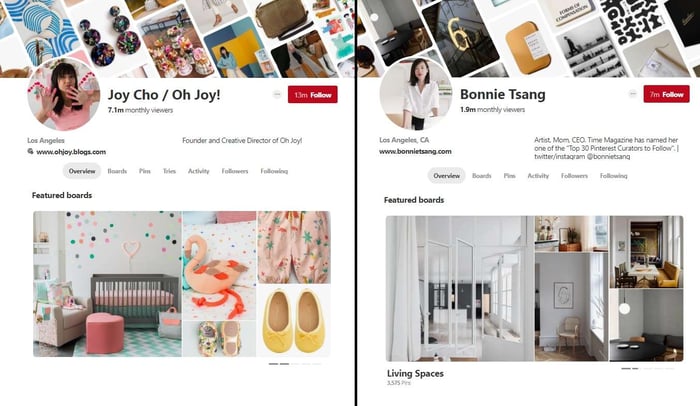This screenshot has height=406, width=700.
Task: Open Joy Cho's Pins tab
Action: 145,171
